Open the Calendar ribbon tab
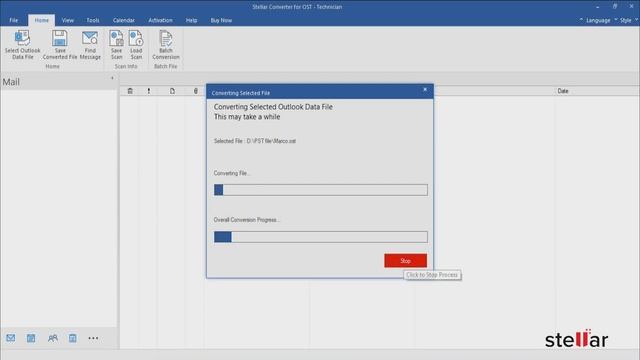This screenshot has width=640, height=360. 124,20
